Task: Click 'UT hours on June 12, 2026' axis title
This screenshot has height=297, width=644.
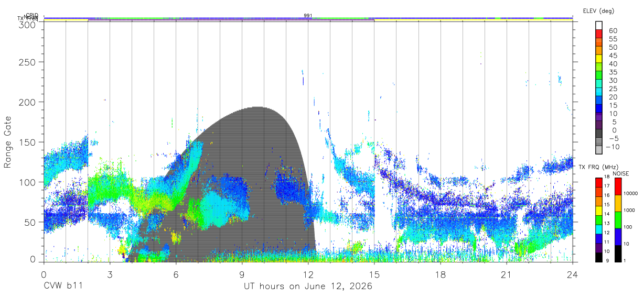Action: tap(308, 287)
